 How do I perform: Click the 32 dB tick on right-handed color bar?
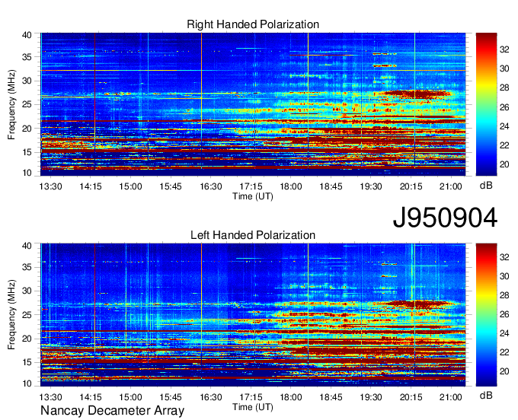click(x=504, y=49)
